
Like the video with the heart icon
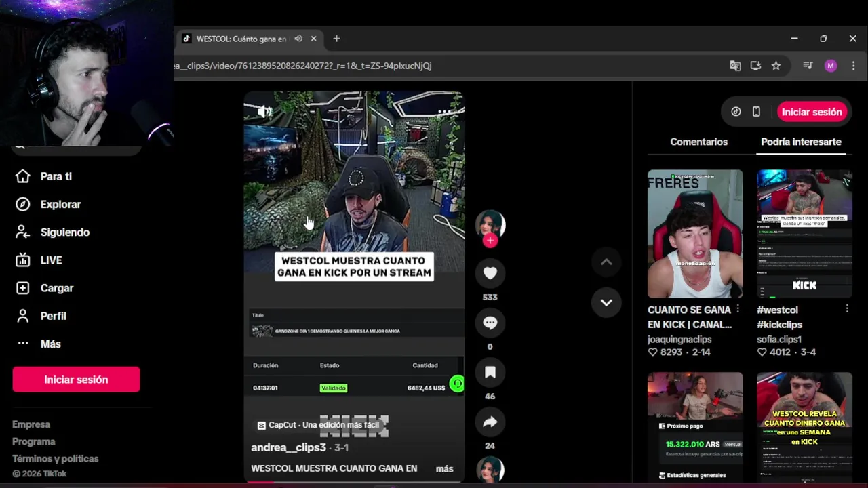click(490, 273)
